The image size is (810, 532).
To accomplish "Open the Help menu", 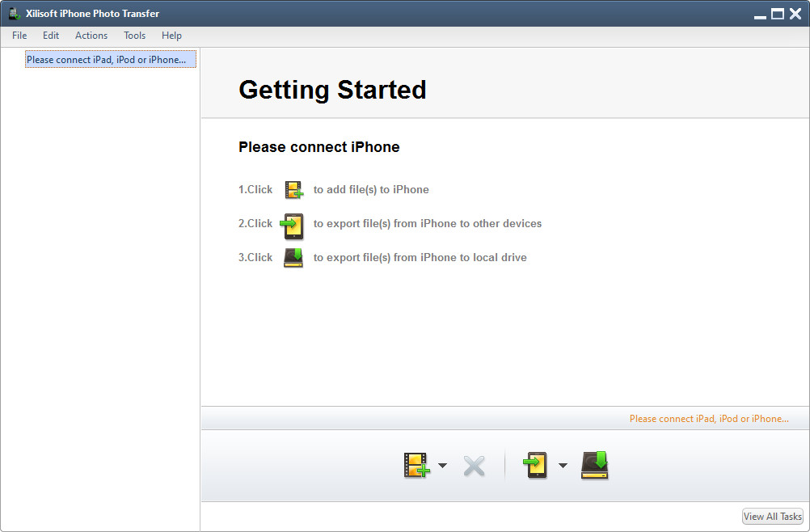I will click(x=171, y=36).
